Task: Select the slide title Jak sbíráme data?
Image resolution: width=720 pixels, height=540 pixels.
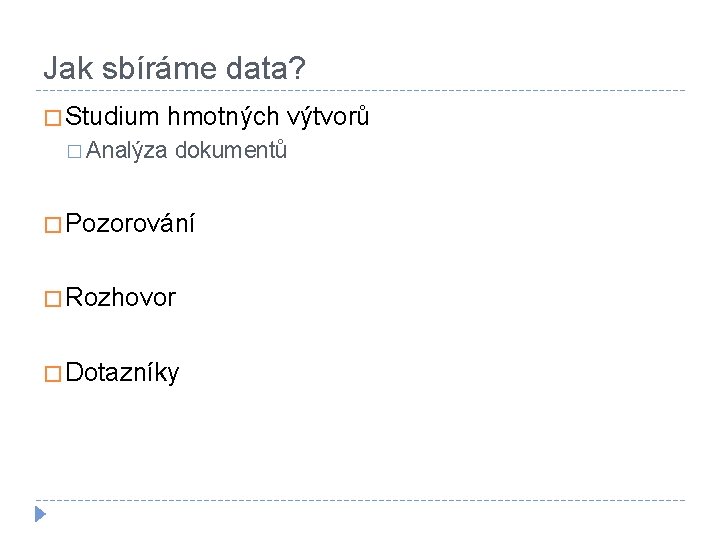Action: [175, 69]
